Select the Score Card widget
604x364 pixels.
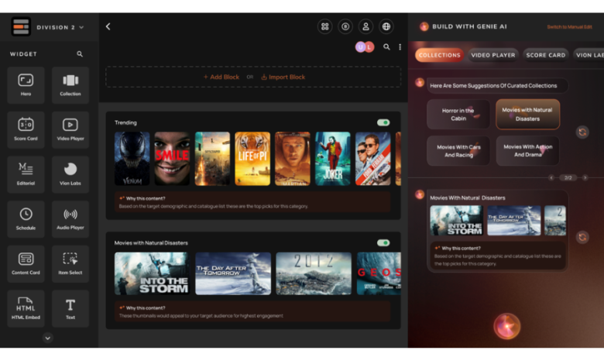tap(26, 130)
